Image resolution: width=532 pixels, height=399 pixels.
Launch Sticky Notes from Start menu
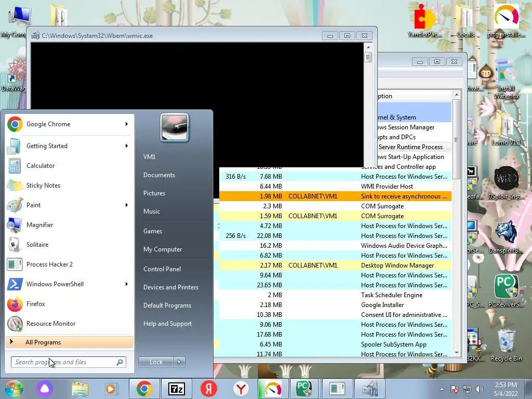70,185
